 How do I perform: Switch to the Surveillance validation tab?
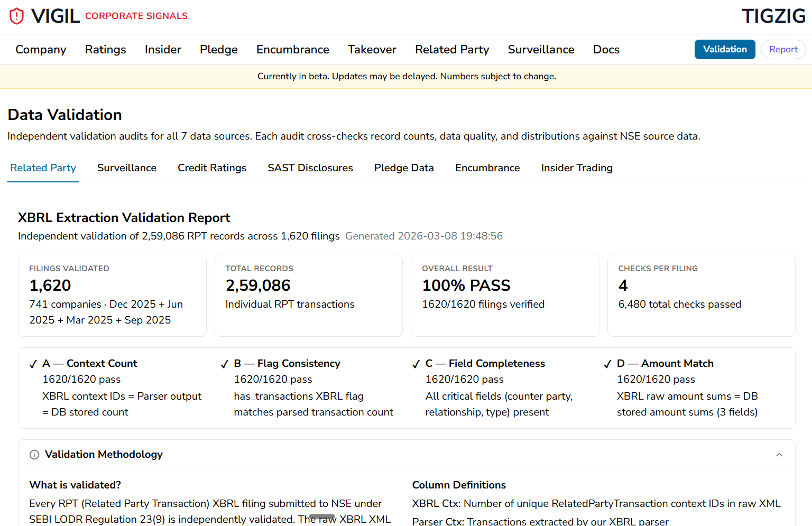[127, 168]
